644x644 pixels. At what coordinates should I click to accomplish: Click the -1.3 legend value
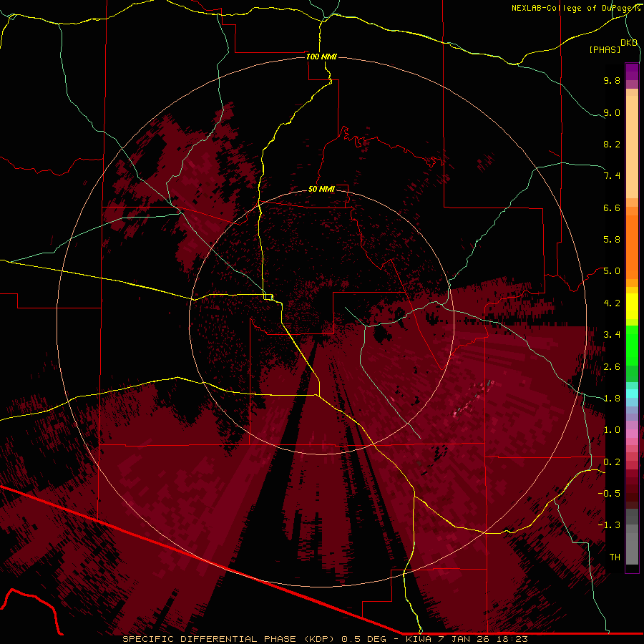(609, 525)
